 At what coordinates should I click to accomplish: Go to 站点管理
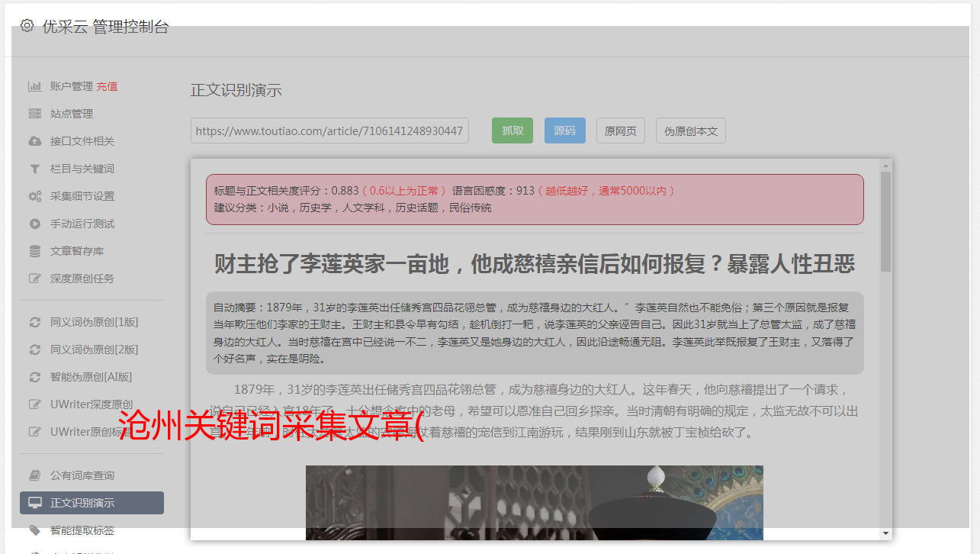click(72, 114)
